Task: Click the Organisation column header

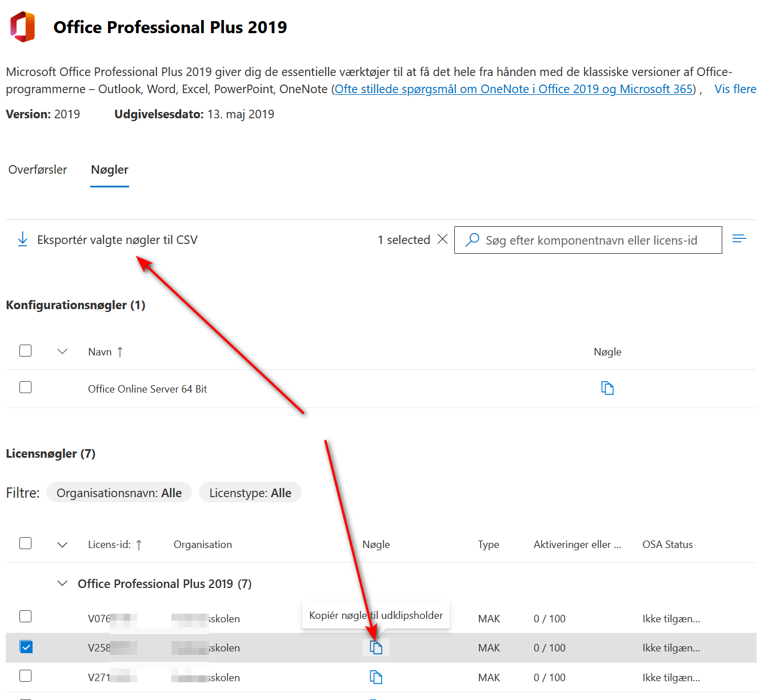Action: coord(203,545)
